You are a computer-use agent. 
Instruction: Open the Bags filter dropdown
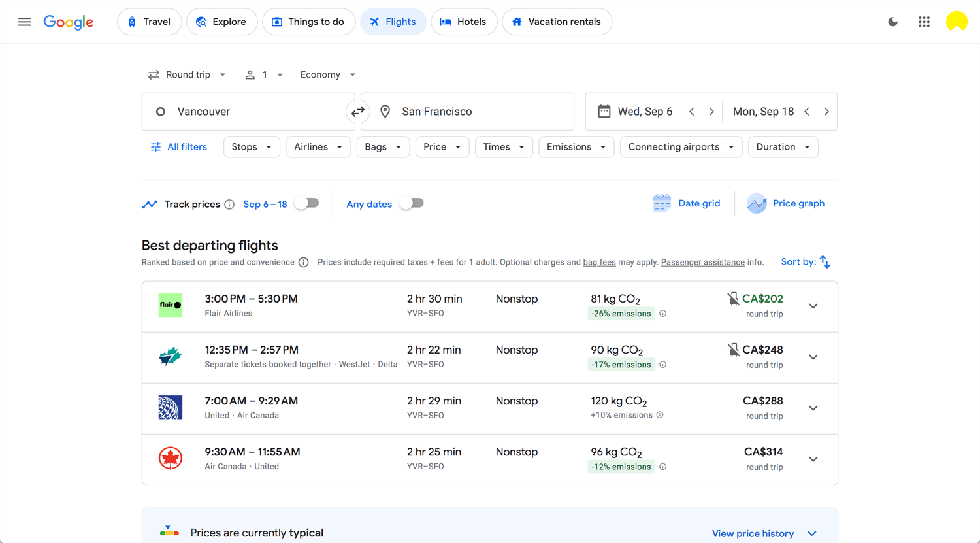point(383,147)
